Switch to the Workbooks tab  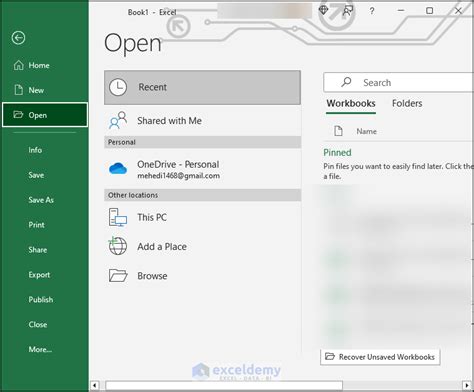click(x=351, y=103)
